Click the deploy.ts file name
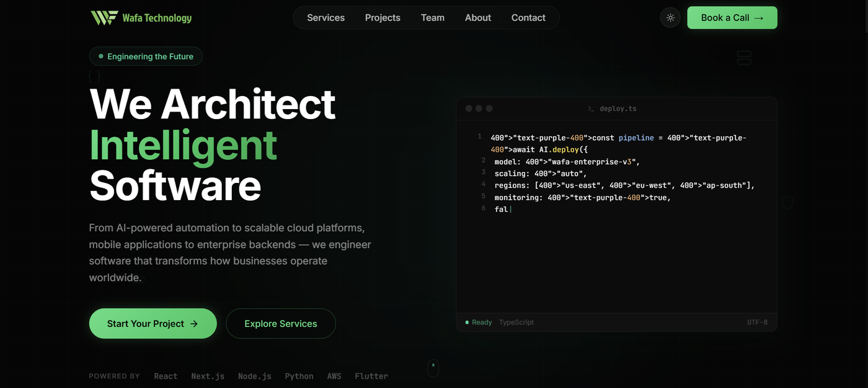Viewport: 868px width, 388px height. [x=618, y=108]
